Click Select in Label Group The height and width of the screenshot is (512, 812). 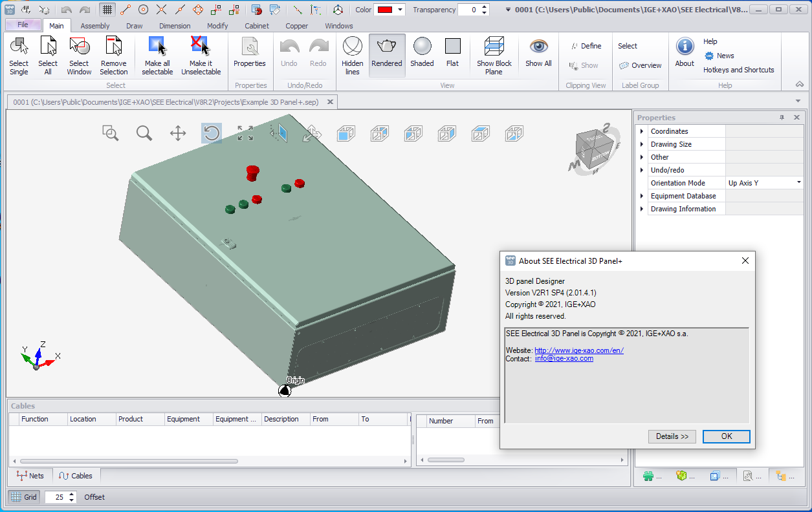pyautogui.click(x=628, y=46)
